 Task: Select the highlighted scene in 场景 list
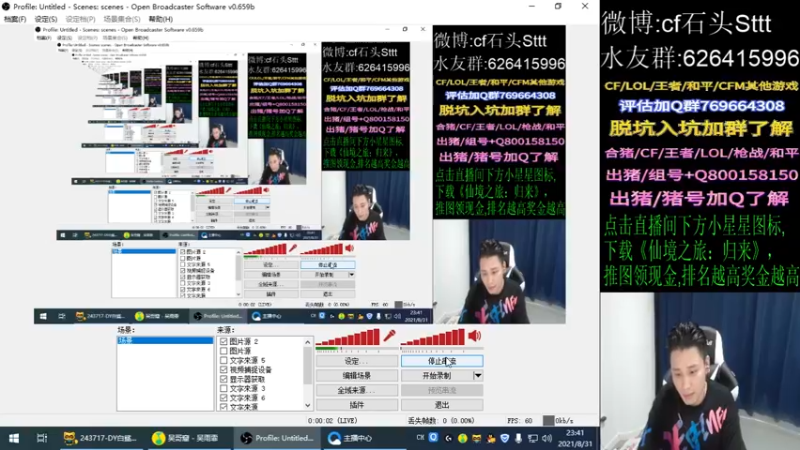[165, 340]
